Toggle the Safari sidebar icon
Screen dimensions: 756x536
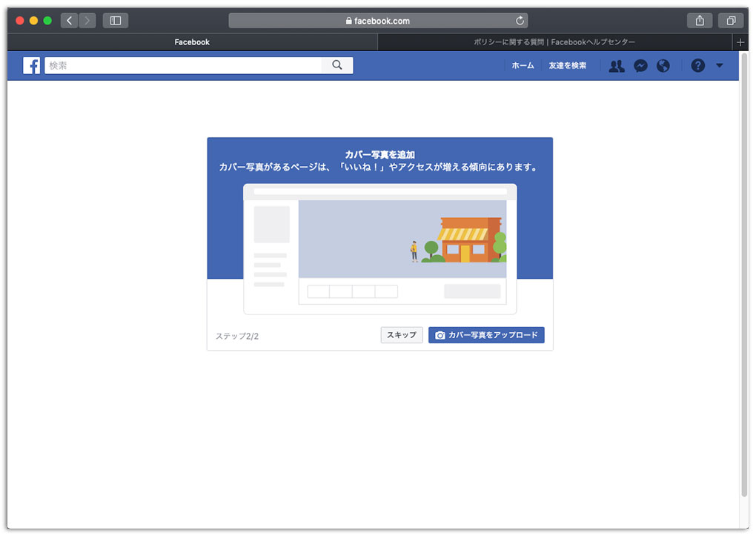click(115, 20)
